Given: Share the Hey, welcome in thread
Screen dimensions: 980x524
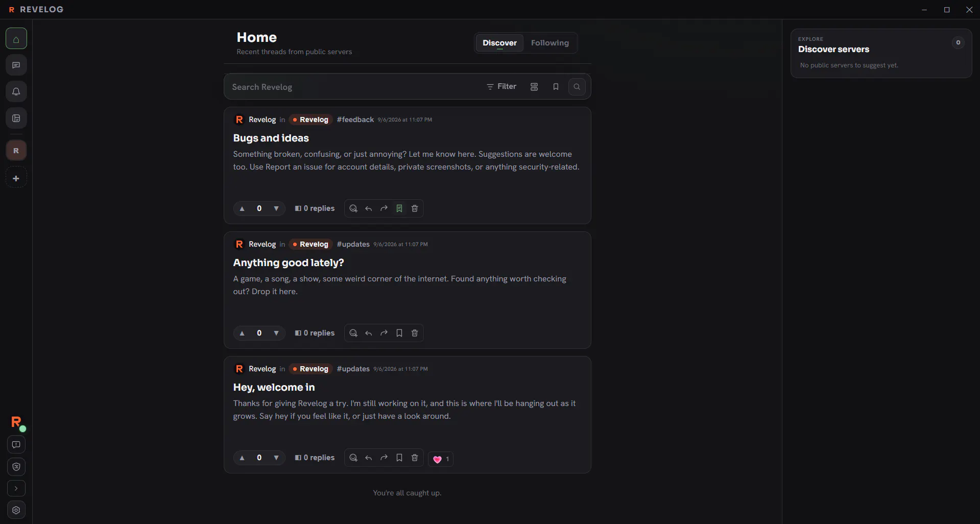Looking at the screenshot, I should click(384, 458).
